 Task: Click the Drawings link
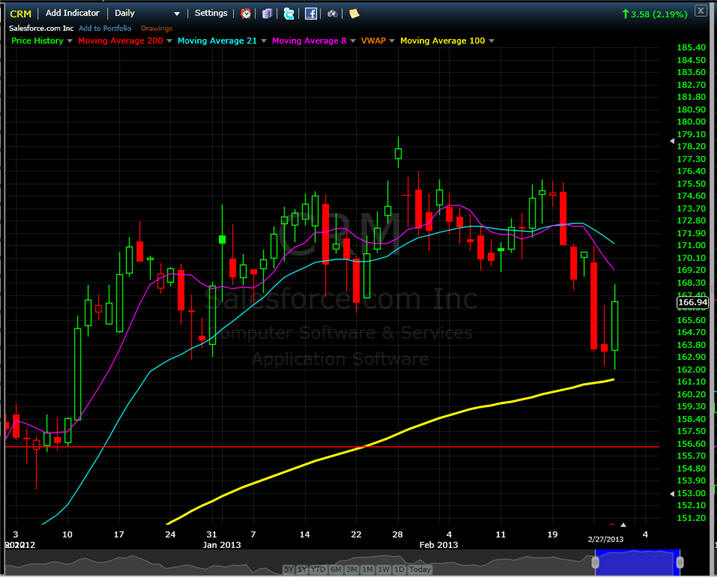point(156,28)
